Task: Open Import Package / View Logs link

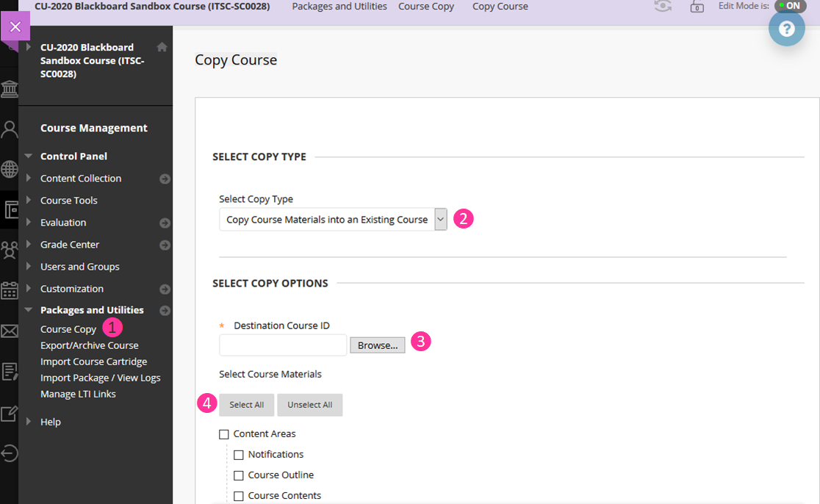Action: [101, 378]
